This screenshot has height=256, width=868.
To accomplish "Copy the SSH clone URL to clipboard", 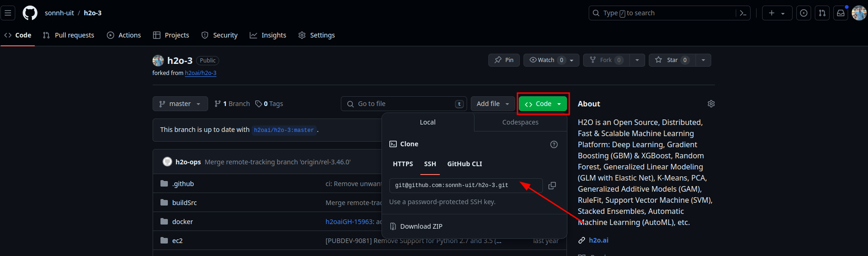I will pyautogui.click(x=552, y=186).
